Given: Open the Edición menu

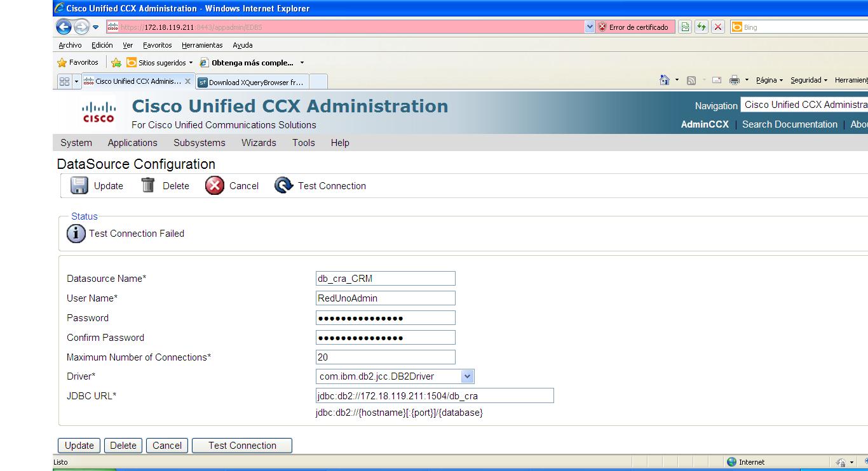Looking at the screenshot, I should pos(102,45).
